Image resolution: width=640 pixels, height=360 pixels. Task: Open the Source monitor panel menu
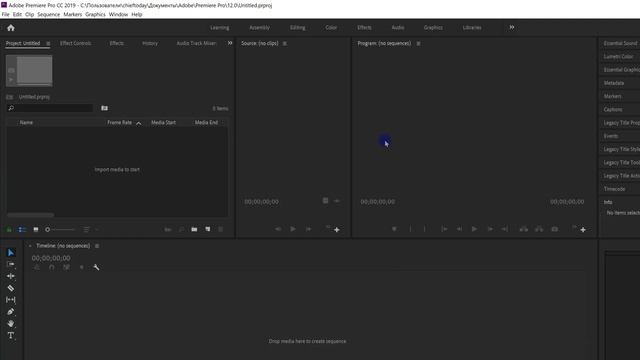284,43
